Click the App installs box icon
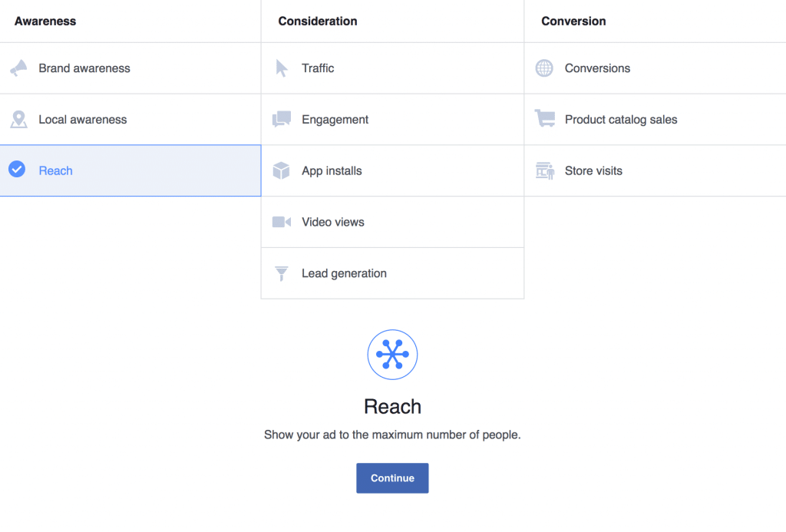Screen dimensions: 786x532 pos(281,170)
